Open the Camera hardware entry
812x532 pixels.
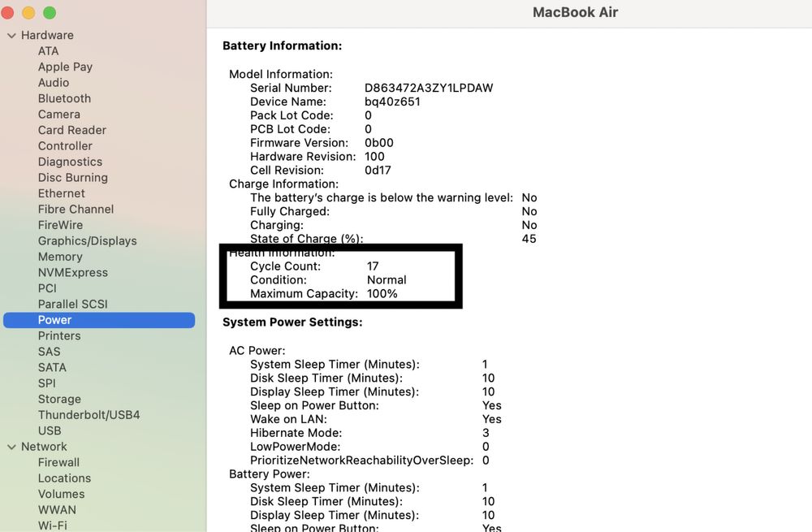click(x=59, y=115)
